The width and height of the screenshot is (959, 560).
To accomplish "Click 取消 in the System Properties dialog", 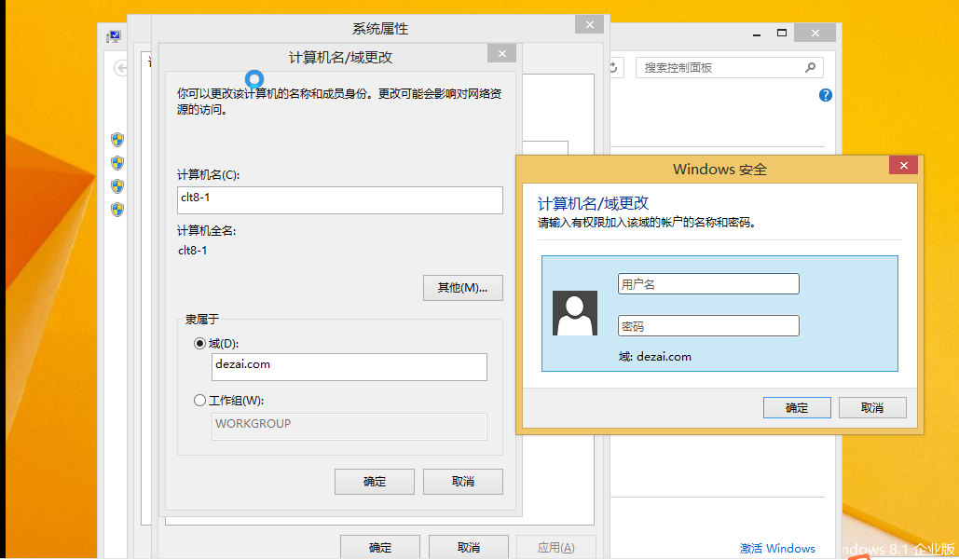I will [469, 547].
